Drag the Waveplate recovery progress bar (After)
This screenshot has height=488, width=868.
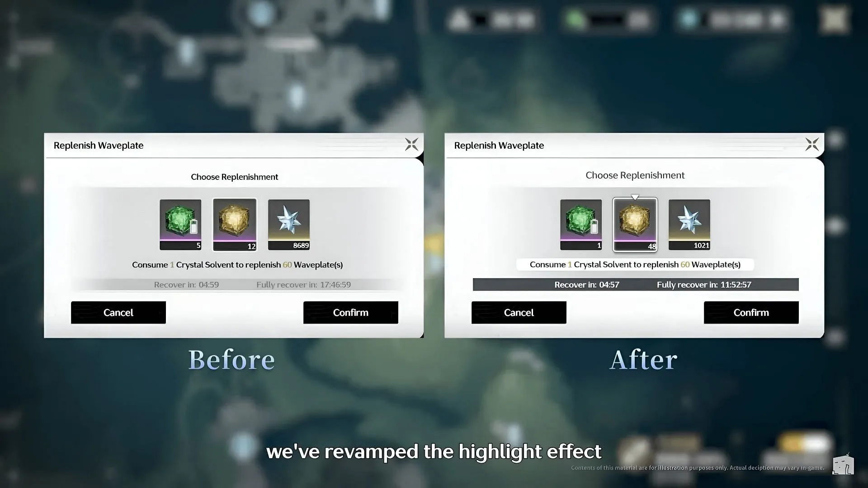click(x=635, y=284)
